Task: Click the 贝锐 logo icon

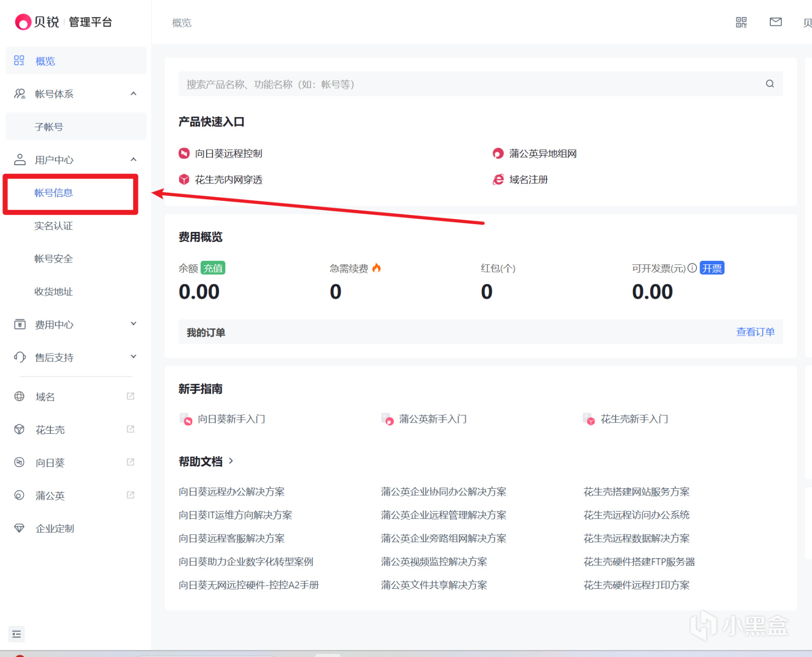Action: point(23,22)
